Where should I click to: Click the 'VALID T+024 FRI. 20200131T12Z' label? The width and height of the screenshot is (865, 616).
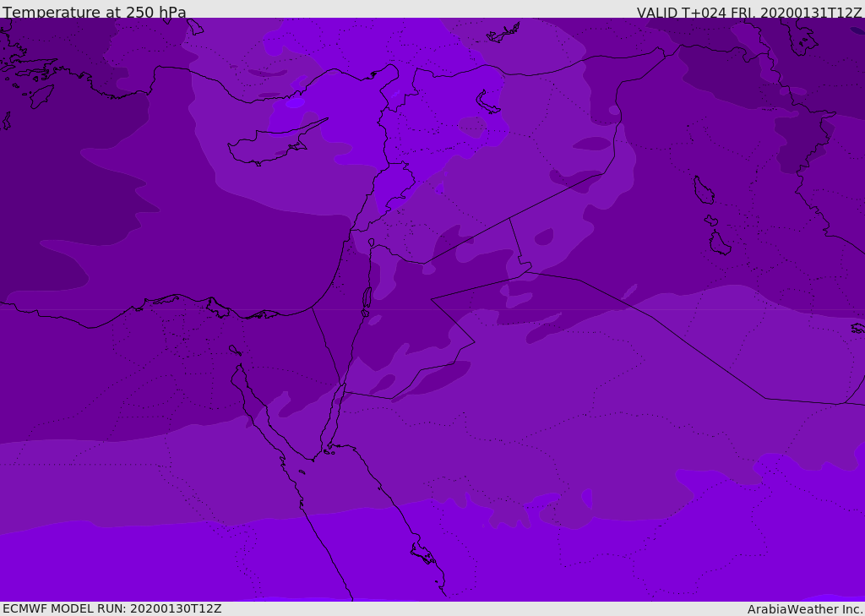(x=749, y=13)
